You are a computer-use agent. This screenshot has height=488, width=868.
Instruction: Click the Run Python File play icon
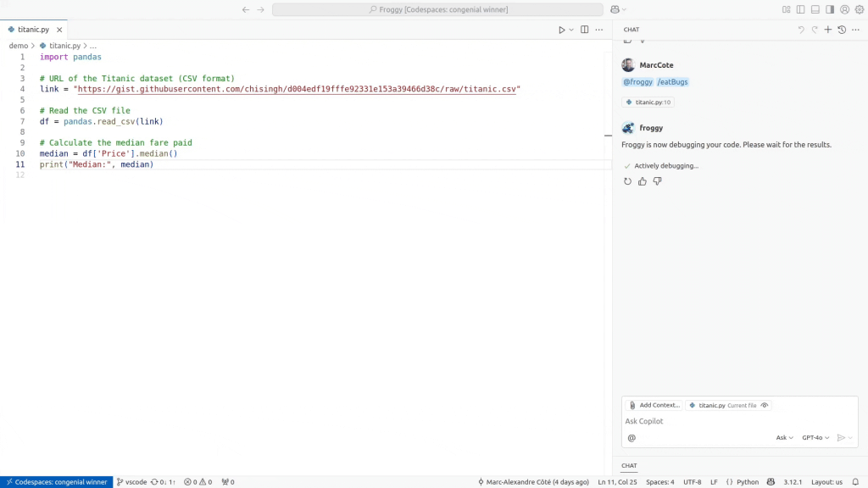click(561, 30)
